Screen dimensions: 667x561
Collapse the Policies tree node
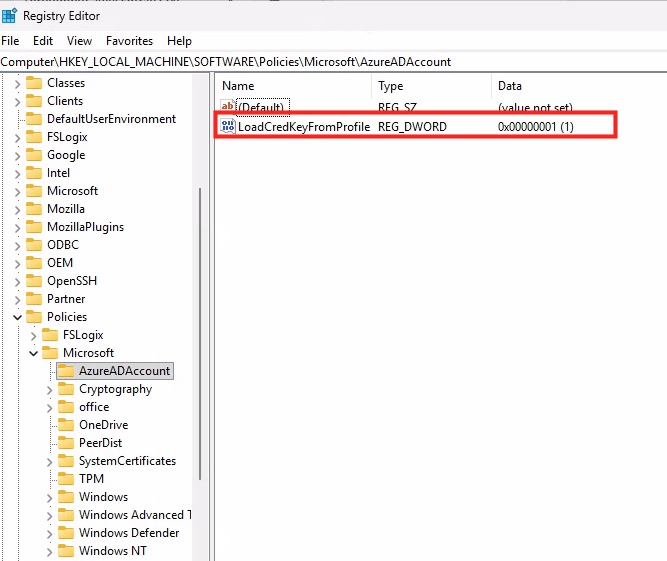coord(17,317)
